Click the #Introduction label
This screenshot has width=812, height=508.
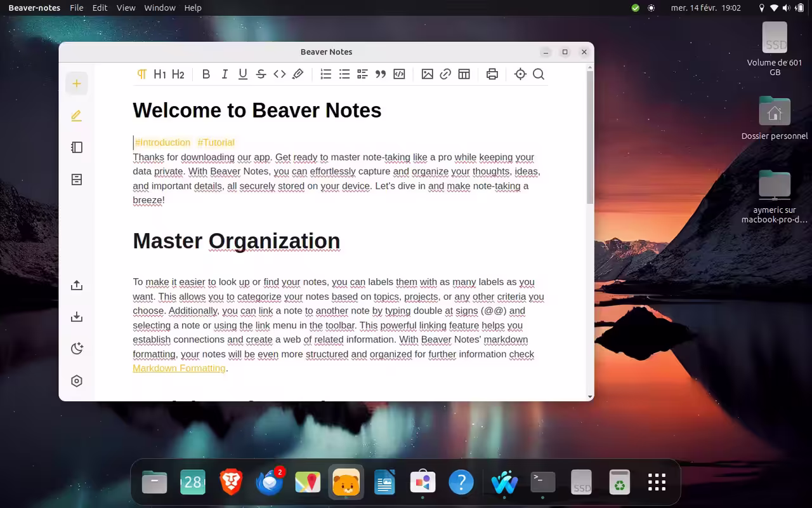162,142
